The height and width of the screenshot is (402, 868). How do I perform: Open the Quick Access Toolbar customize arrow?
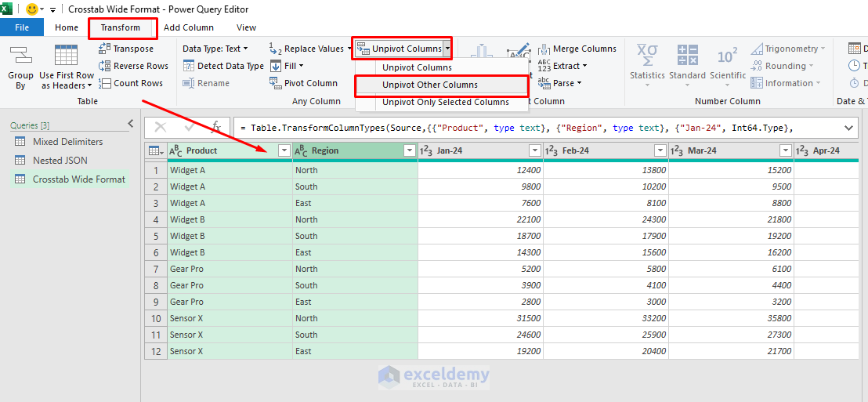tap(53, 10)
